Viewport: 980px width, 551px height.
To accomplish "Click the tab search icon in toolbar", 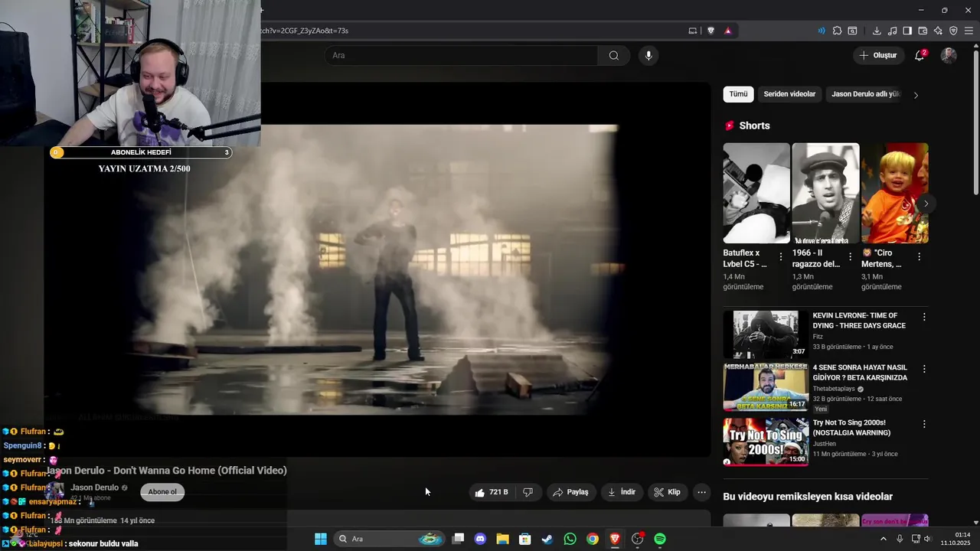I will (852, 31).
